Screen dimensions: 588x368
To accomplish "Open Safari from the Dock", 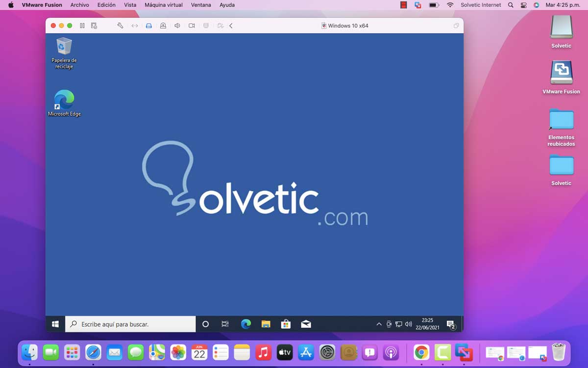I will [93, 352].
